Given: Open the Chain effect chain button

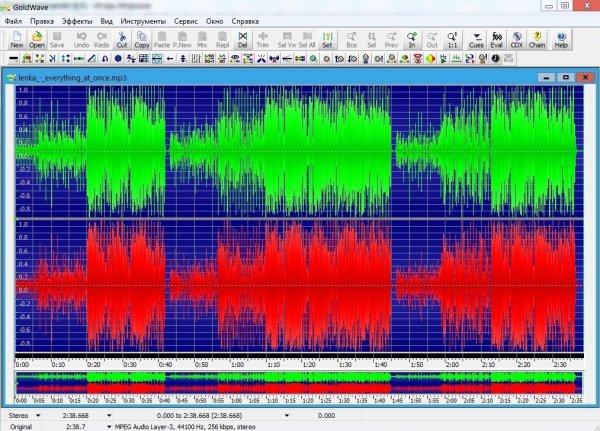Looking at the screenshot, I should click(537, 39).
